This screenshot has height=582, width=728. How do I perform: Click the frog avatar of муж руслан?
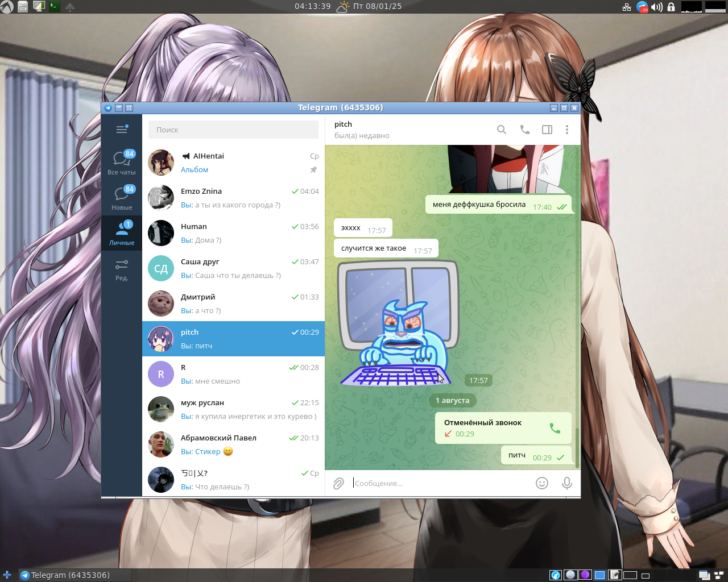[x=161, y=409]
